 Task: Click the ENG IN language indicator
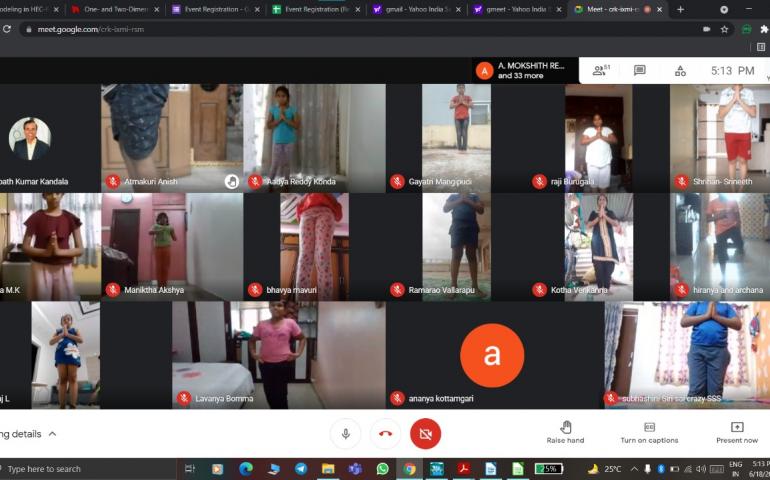[735, 469]
